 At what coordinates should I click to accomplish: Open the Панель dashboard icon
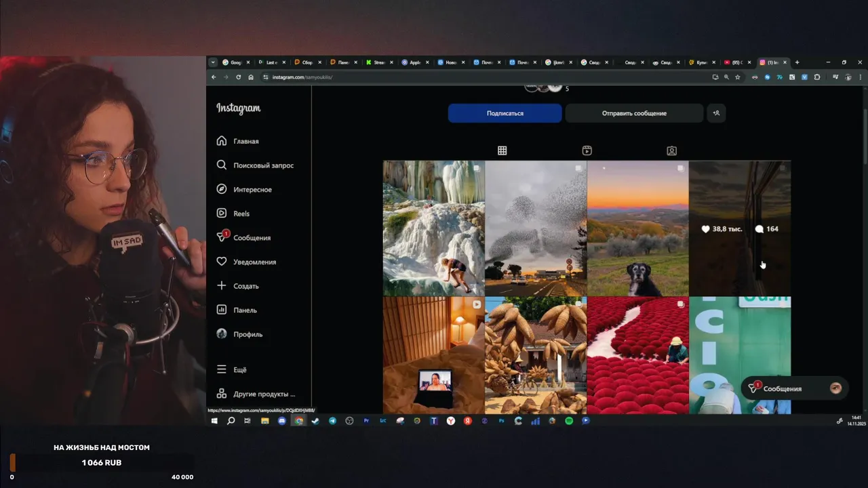221,310
